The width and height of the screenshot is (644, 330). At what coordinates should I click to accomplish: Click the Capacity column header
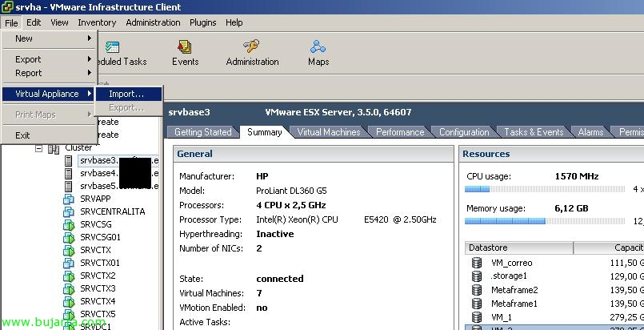pyautogui.click(x=609, y=247)
